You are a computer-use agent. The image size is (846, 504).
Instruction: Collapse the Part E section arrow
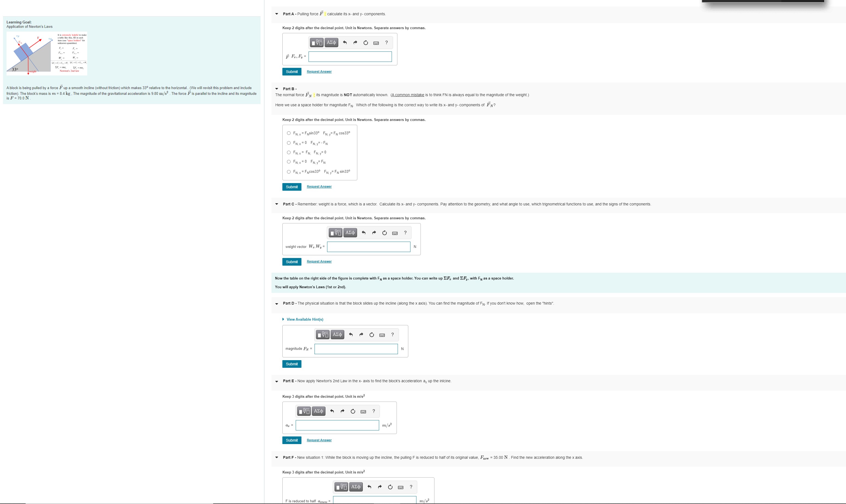(277, 381)
